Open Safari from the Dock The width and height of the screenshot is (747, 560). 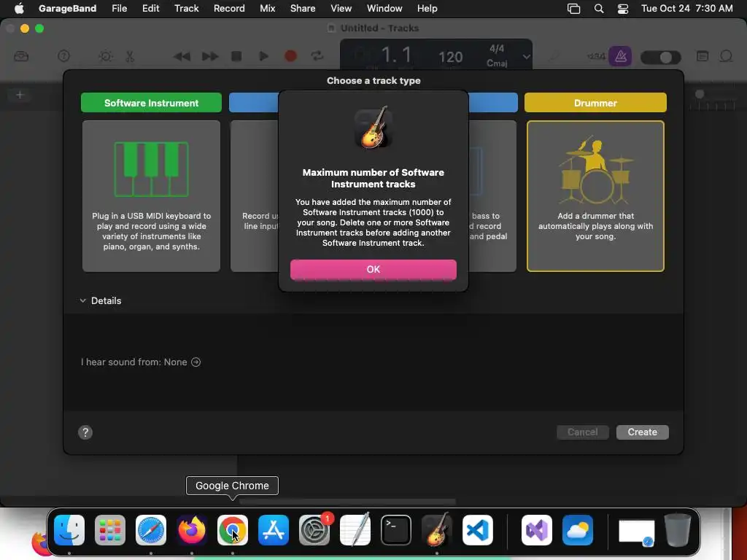[151, 529]
